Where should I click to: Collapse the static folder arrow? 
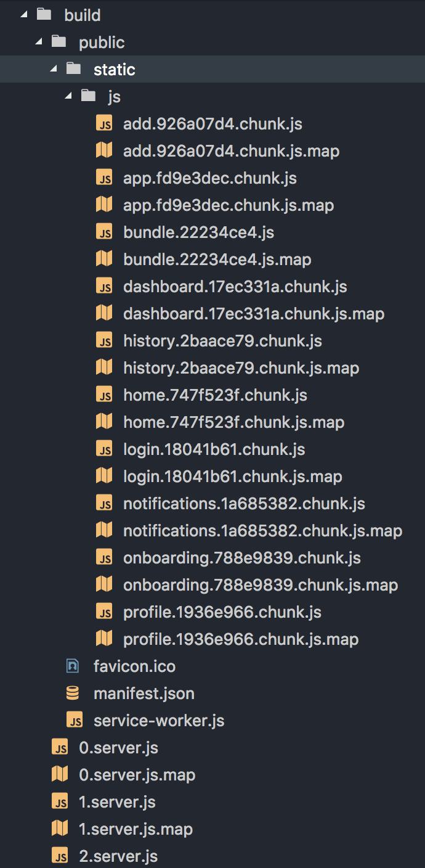point(54,69)
